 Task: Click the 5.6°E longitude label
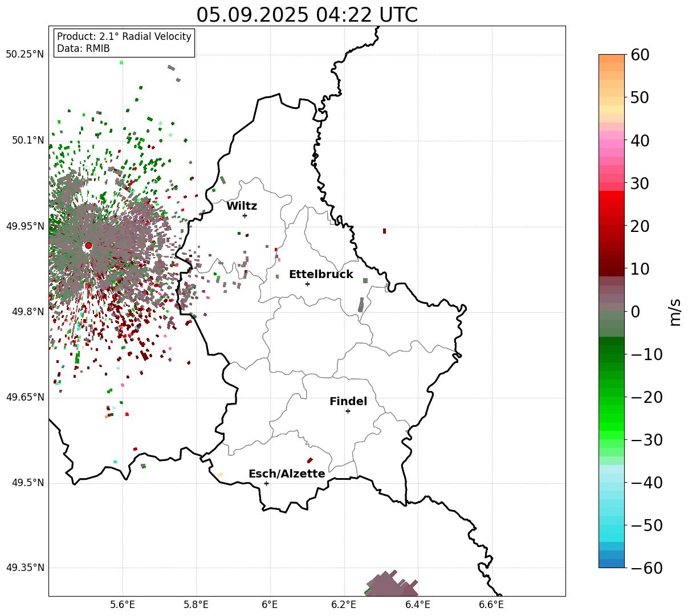[x=123, y=604]
